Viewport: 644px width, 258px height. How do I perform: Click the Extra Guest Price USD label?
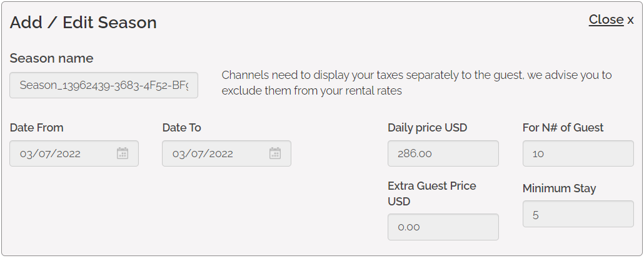coord(431,194)
